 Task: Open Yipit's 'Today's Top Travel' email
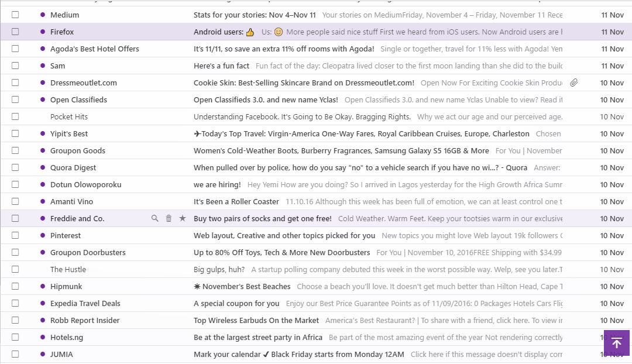(362, 133)
